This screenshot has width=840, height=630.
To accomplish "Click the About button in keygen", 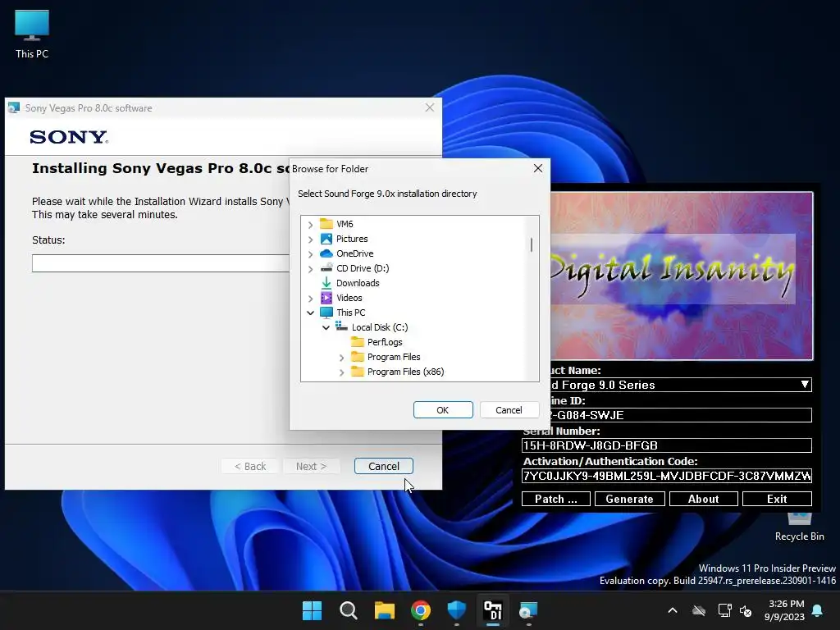I will click(703, 499).
